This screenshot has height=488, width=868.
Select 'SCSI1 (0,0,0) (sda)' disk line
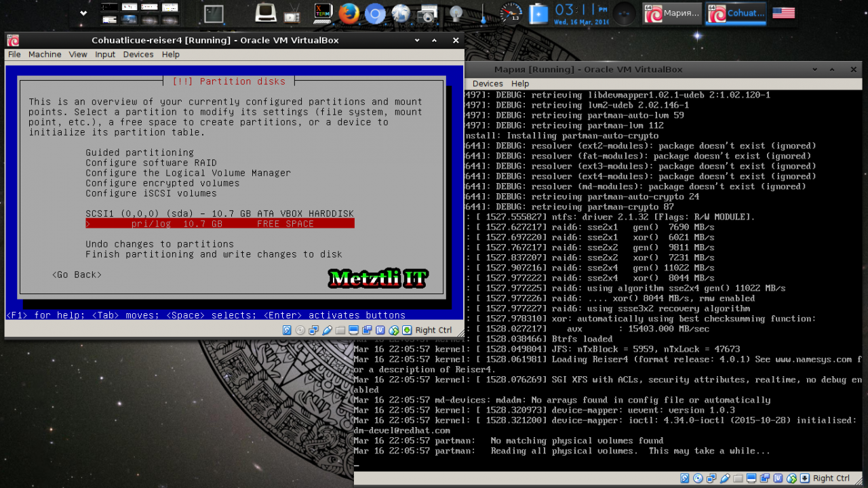coord(220,213)
